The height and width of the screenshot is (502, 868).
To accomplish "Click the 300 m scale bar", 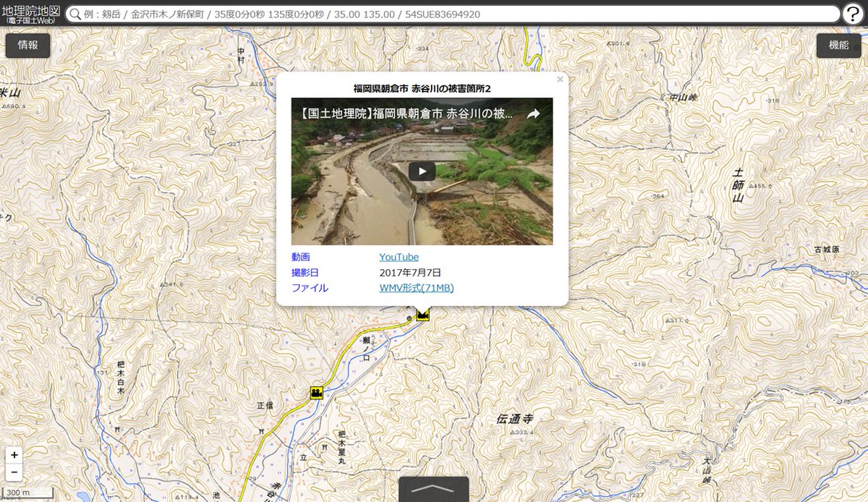I will (29, 494).
